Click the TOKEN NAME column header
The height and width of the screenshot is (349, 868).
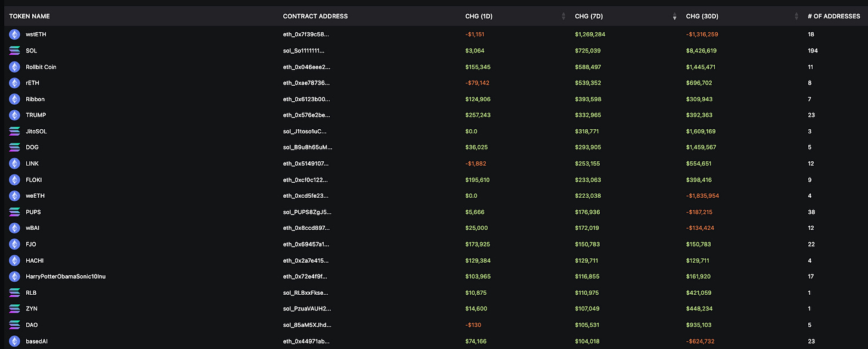[30, 16]
